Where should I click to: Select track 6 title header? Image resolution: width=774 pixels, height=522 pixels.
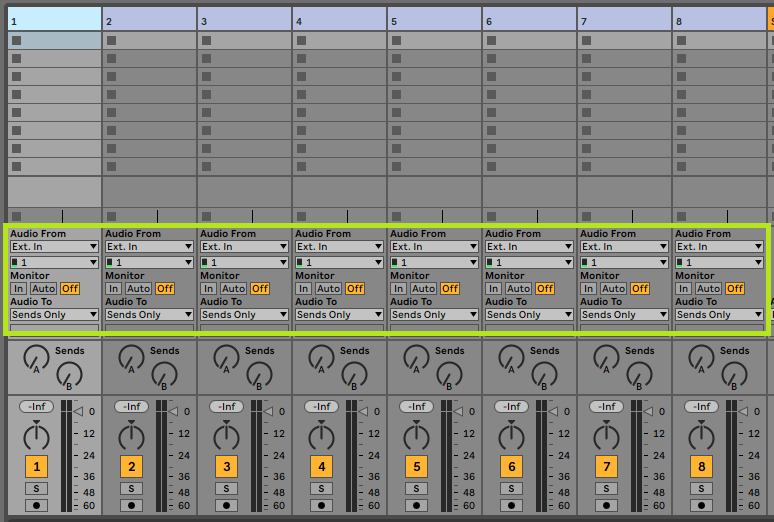point(529,20)
